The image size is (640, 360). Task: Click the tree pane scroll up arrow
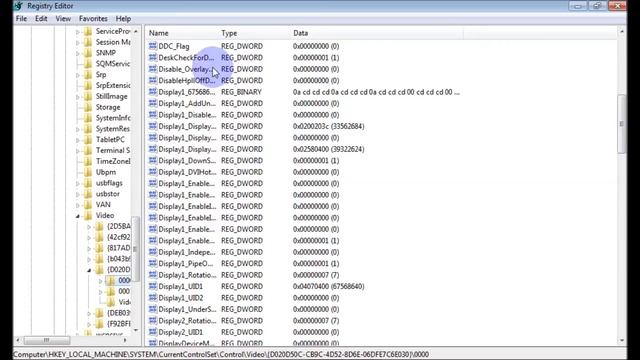pos(136,31)
